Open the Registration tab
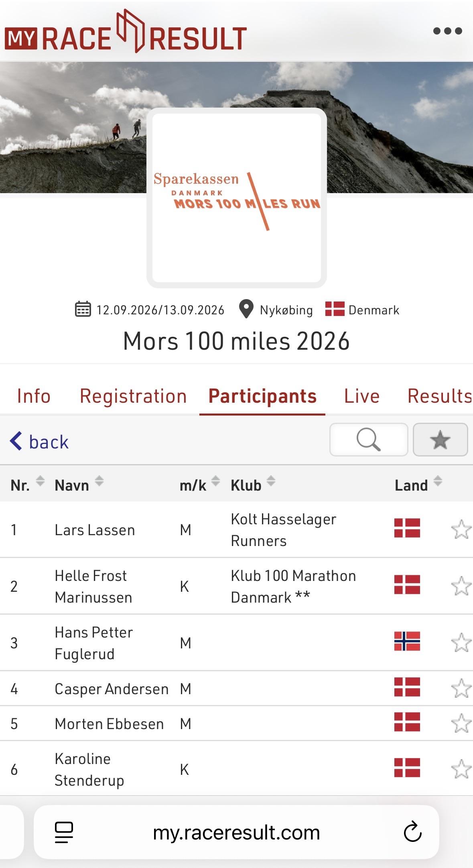This screenshot has height=868, width=473. click(133, 396)
